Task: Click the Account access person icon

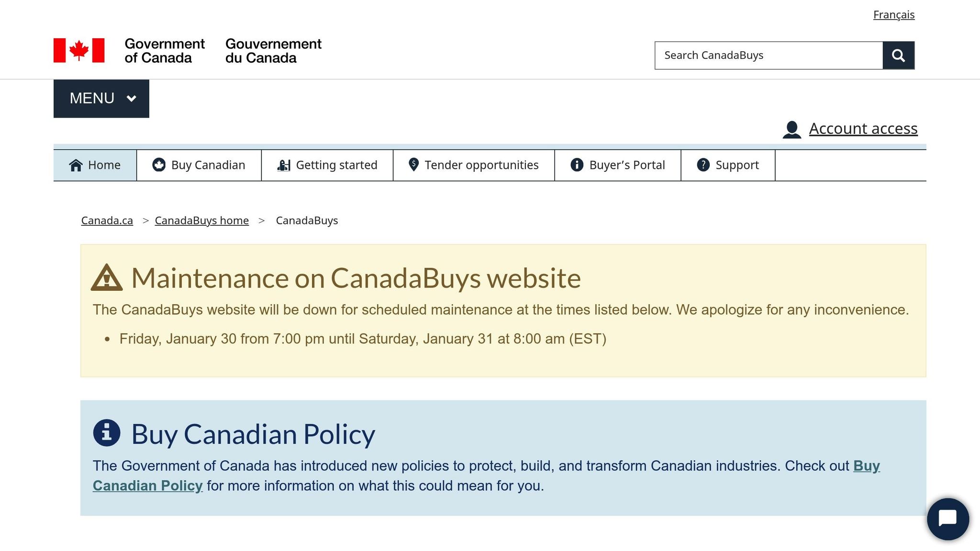Action: [x=792, y=129]
